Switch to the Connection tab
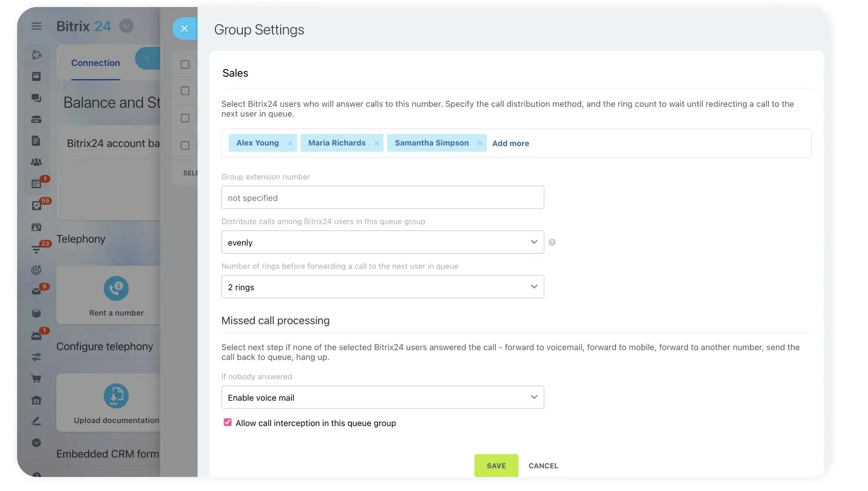 tap(95, 63)
